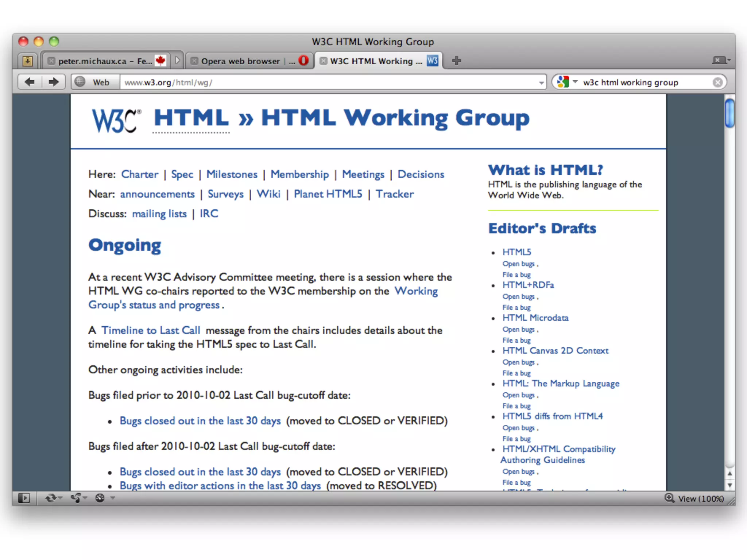Click the Opera Link sync icon
Screen dimensions: 747x560
[x=51, y=498]
